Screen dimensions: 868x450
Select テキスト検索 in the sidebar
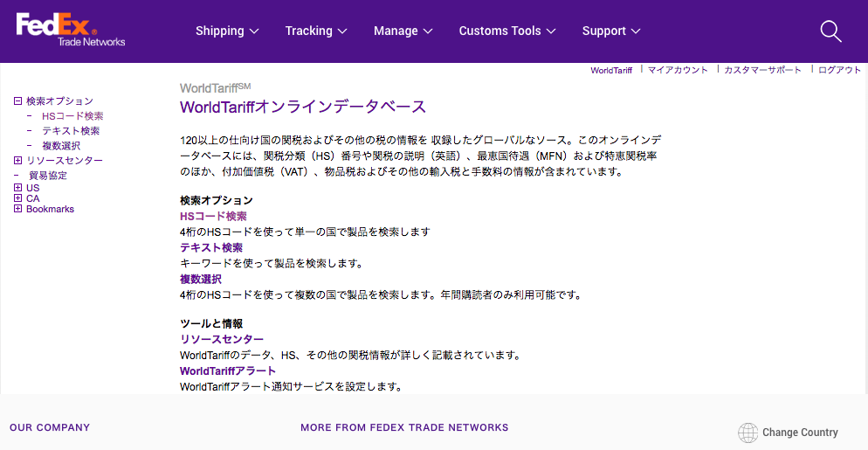tap(71, 131)
